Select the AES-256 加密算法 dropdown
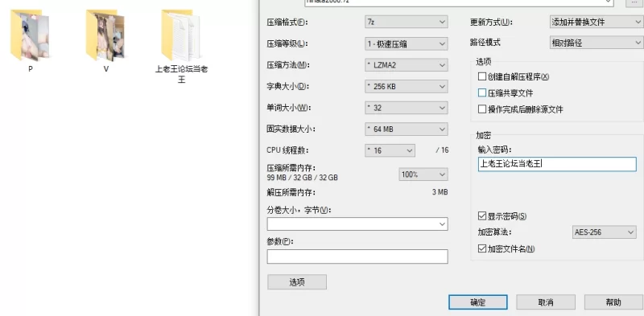The image size is (644, 316). (x=605, y=232)
